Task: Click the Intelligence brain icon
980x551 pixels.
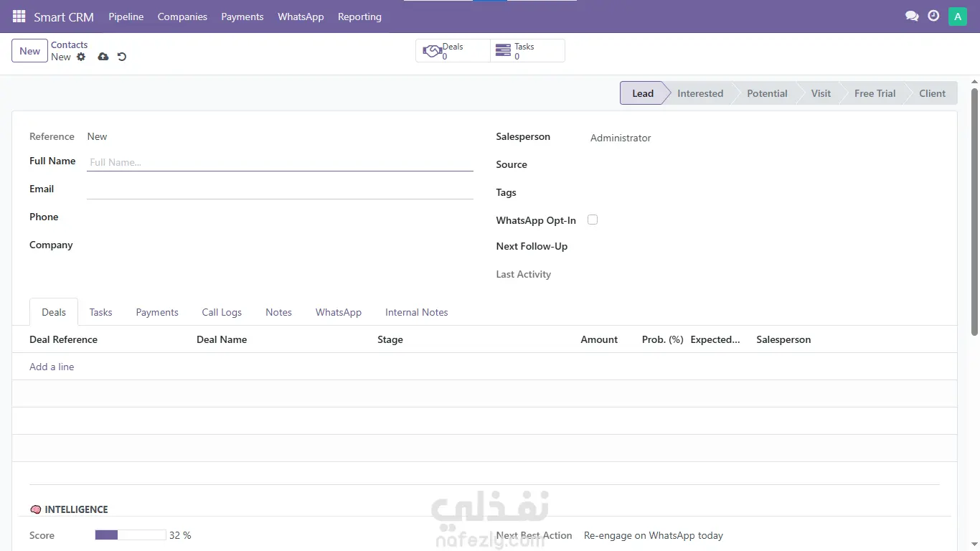Action: [x=35, y=509]
